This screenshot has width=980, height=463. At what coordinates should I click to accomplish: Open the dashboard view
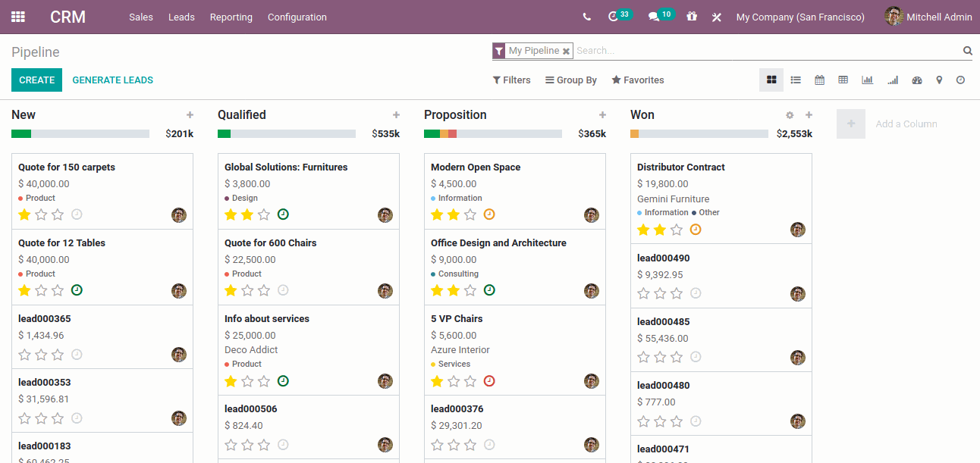(917, 80)
